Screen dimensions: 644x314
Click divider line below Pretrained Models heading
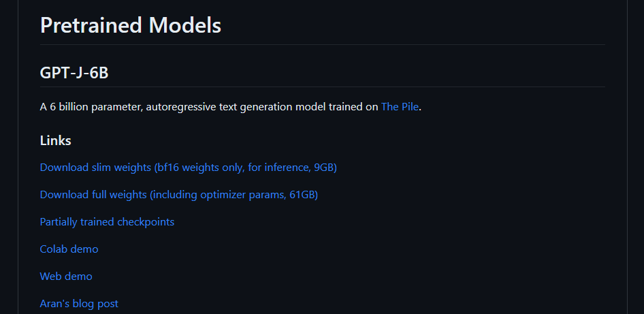click(x=322, y=44)
